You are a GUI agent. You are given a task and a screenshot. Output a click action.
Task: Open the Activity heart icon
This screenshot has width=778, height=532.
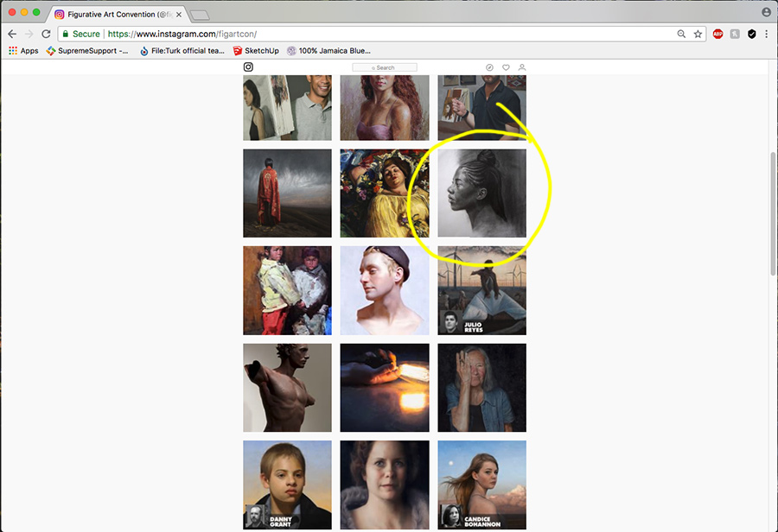tap(506, 67)
